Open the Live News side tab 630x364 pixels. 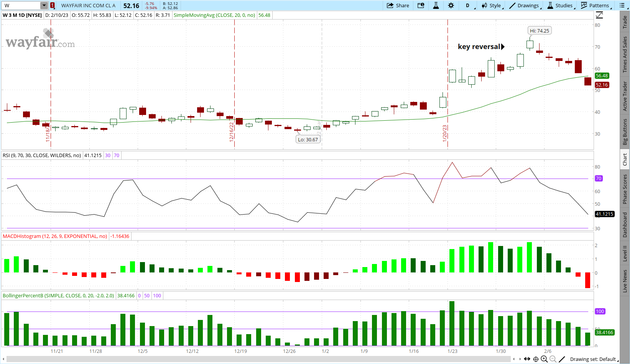pos(625,281)
